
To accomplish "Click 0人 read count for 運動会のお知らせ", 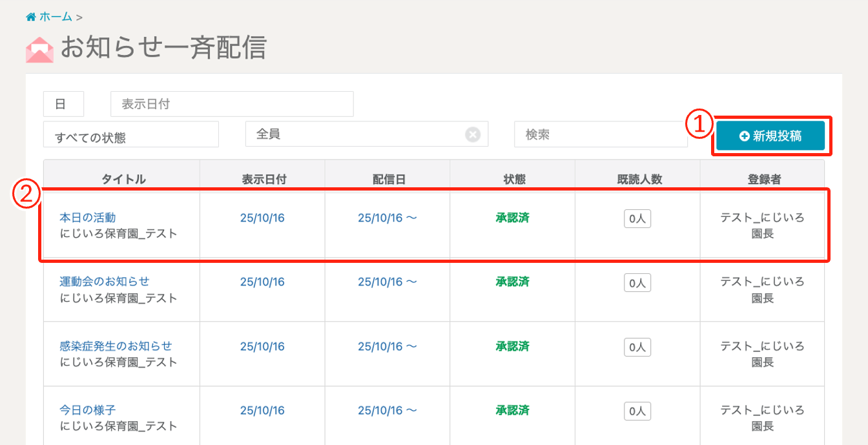I will (x=637, y=283).
